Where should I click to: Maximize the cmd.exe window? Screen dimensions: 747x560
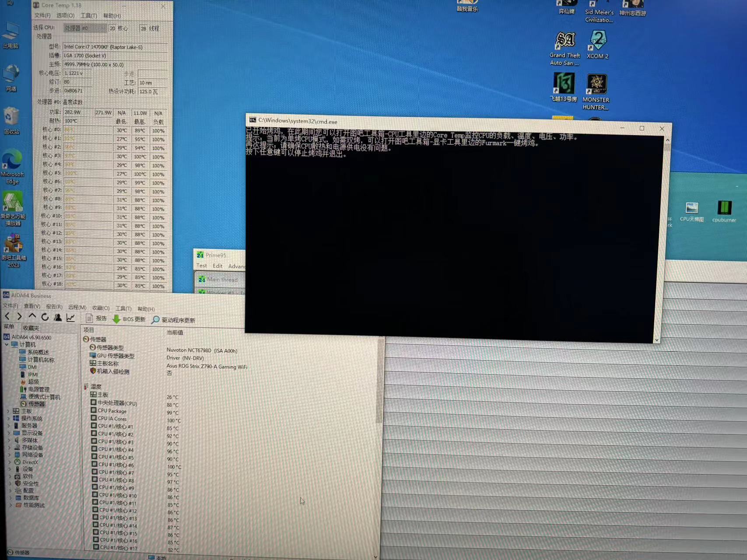coord(642,128)
